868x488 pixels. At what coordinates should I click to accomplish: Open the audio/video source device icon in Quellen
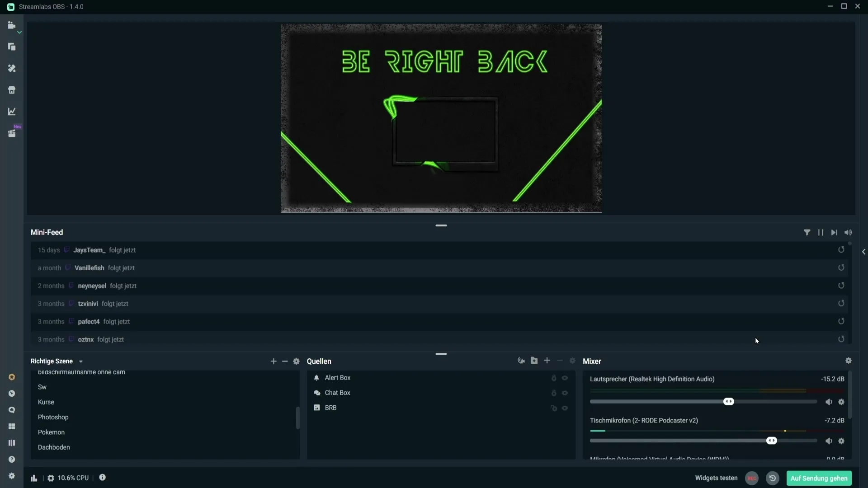(x=521, y=361)
